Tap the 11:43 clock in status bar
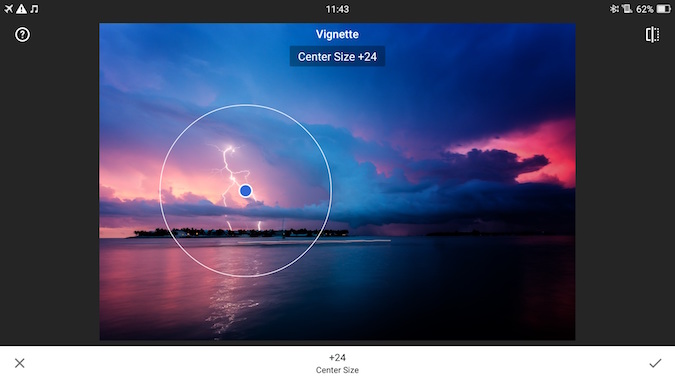This screenshot has width=675, height=380. pos(337,9)
